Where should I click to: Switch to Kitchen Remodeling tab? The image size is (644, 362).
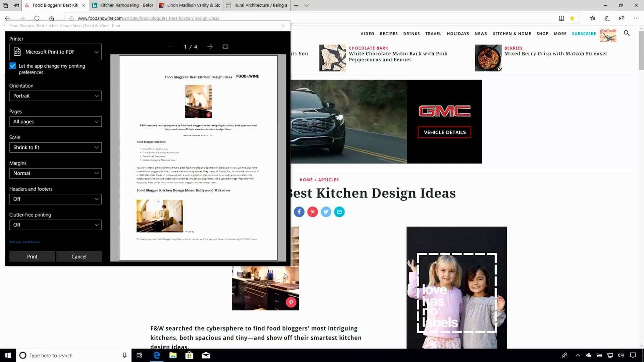coord(123,5)
